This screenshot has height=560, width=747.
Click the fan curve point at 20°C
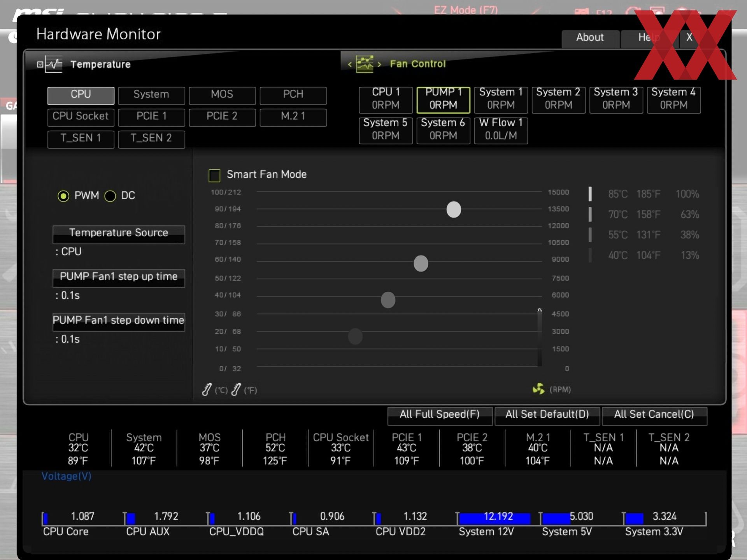[x=355, y=336]
